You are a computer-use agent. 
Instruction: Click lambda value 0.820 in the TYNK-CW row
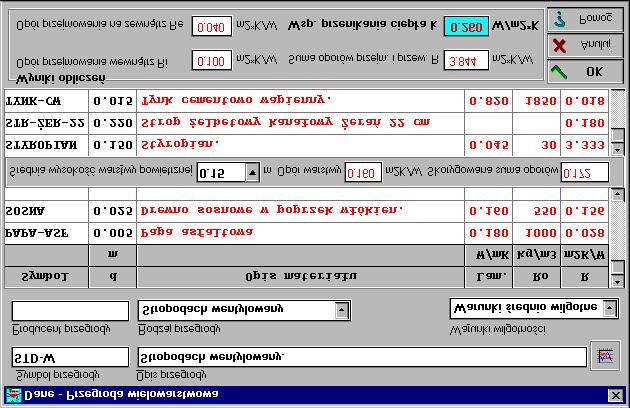click(x=489, y=101)
